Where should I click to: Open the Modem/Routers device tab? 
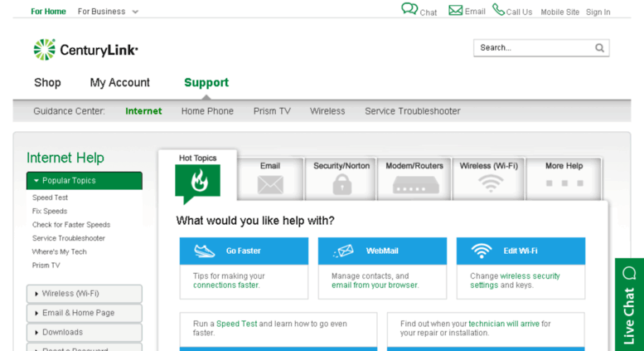[x=414, y=179]
